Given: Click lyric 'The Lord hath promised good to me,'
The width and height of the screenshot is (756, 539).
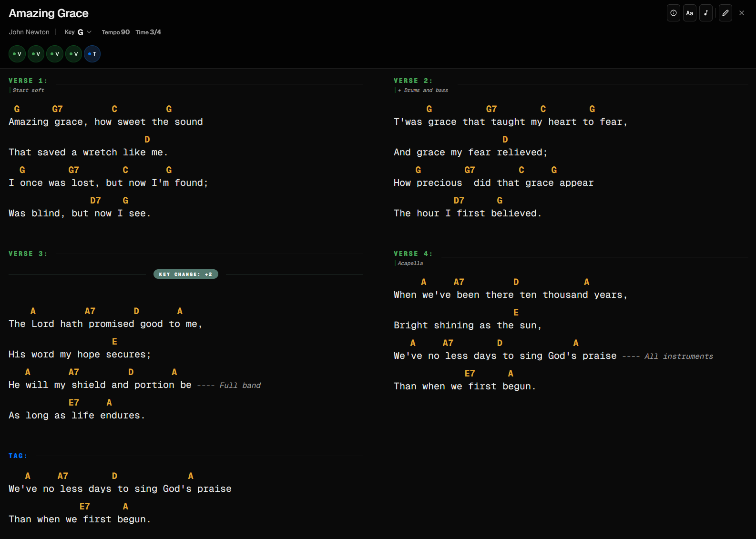Looking at the screenshot, I should 106,324.
